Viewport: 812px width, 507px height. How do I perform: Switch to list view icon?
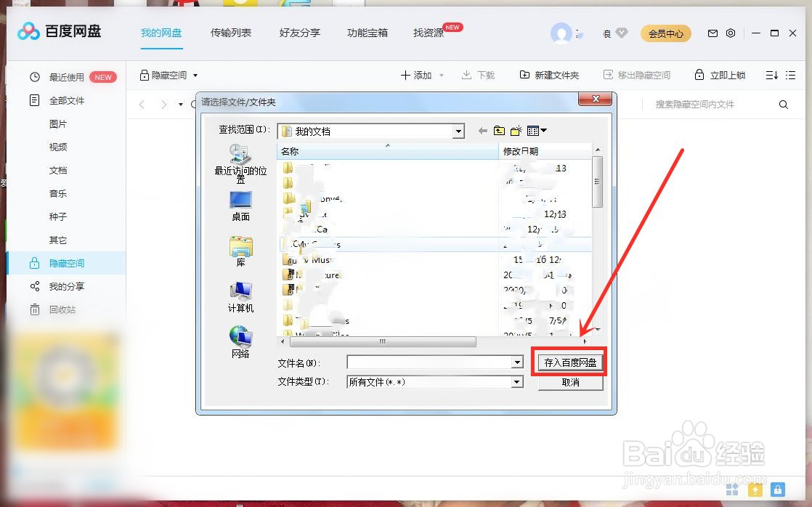(790, 75)
